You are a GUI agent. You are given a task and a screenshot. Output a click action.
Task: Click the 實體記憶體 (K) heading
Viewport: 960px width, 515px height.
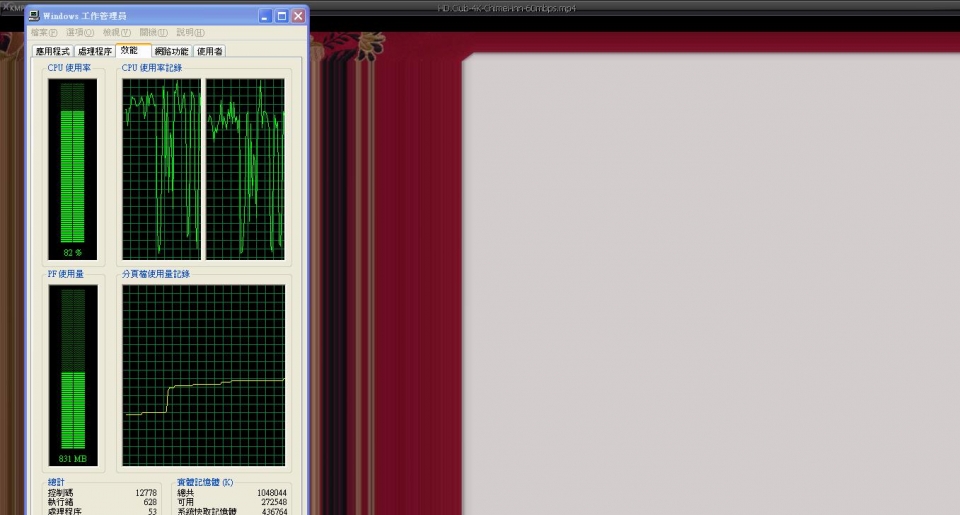click(205, 483)
